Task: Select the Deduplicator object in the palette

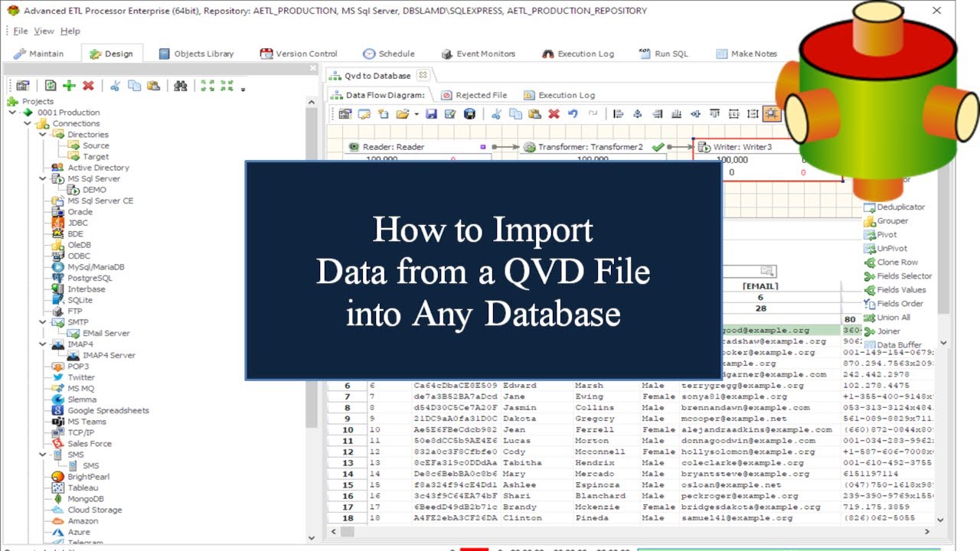Action: click(x=893, y=207)
